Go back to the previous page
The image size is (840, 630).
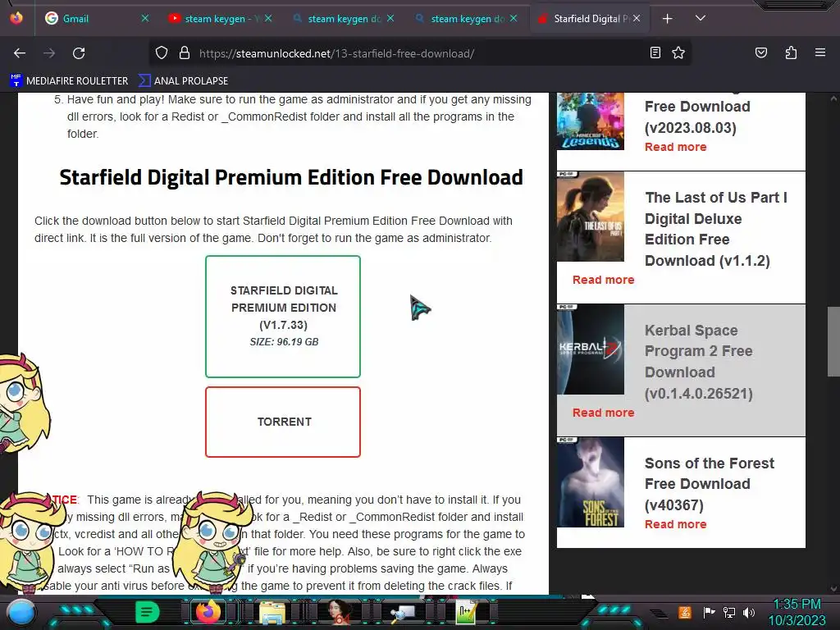click(x=20, y=53)
